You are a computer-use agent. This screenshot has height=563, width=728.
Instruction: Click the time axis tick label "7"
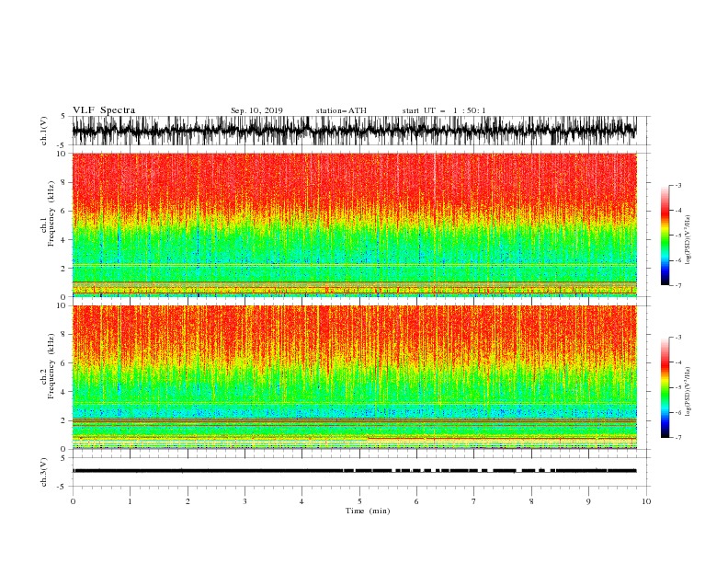(474, 501)
